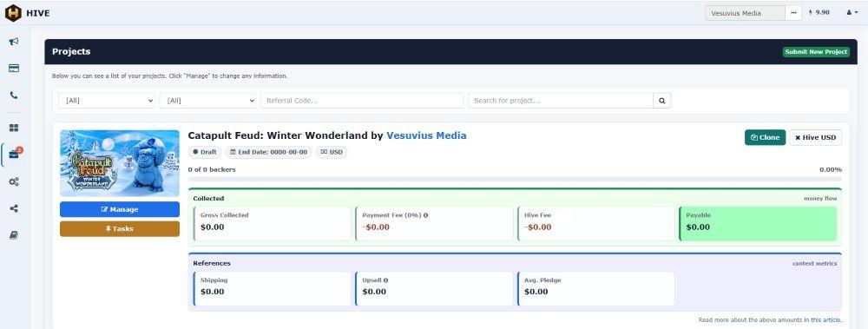Open the megaphone announcements sidebar icon
This screenshot has height=329, width=868.
pyautogui.click(x=14, y=42)
